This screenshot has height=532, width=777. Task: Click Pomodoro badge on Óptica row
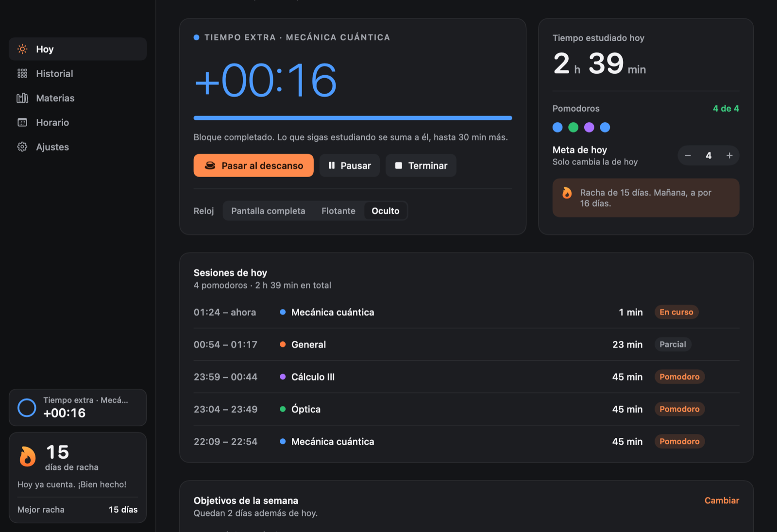point(679,409)
